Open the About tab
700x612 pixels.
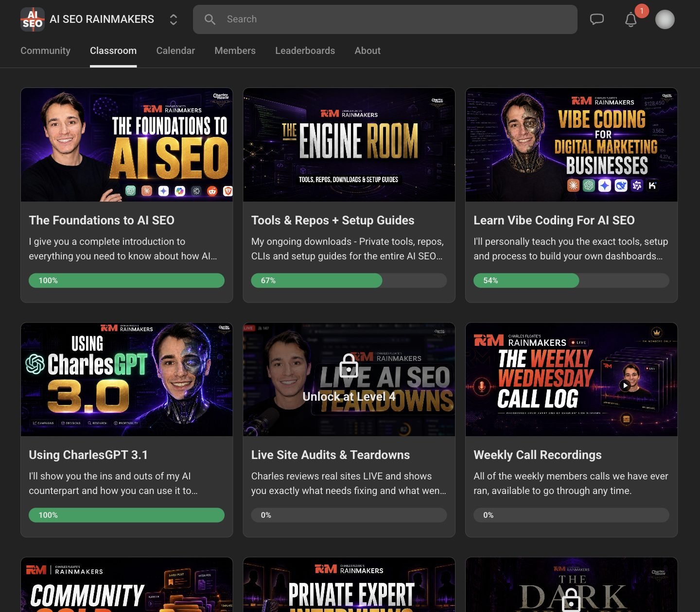pos(367,51)
